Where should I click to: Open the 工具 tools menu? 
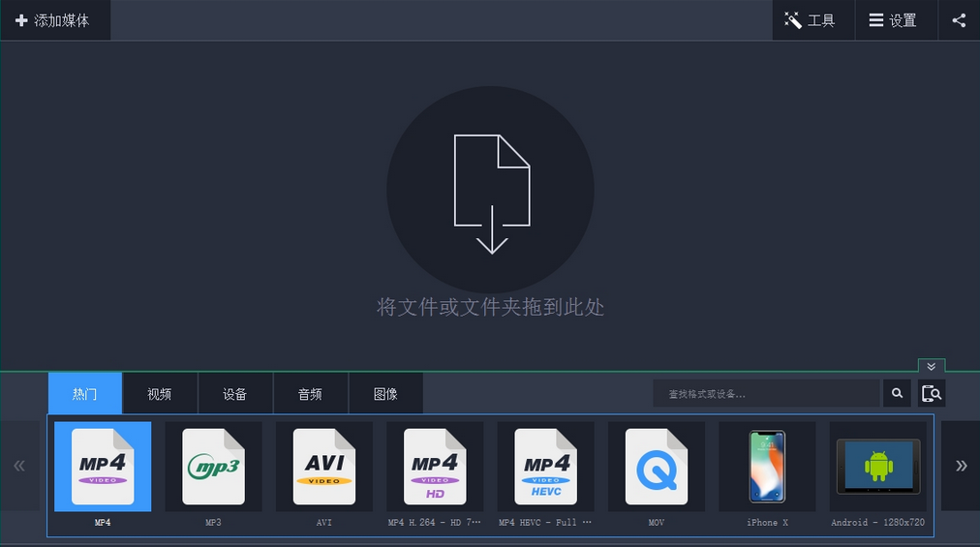tap(812, 20)
